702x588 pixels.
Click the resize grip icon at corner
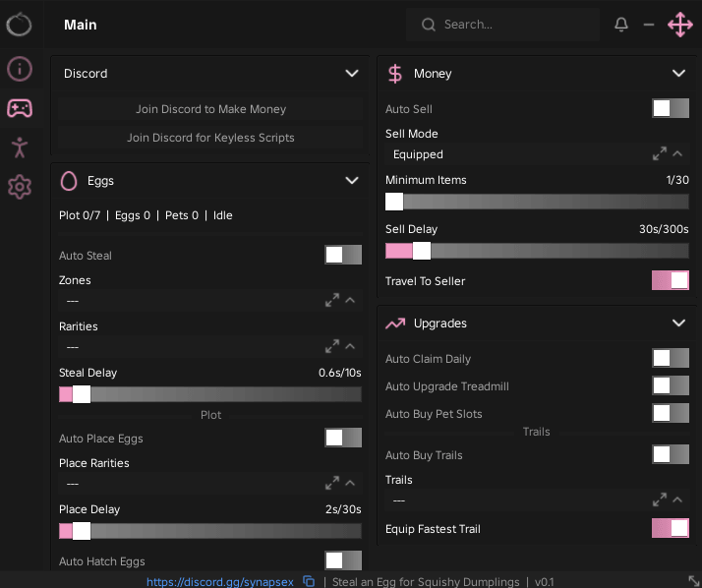(694, 581)
